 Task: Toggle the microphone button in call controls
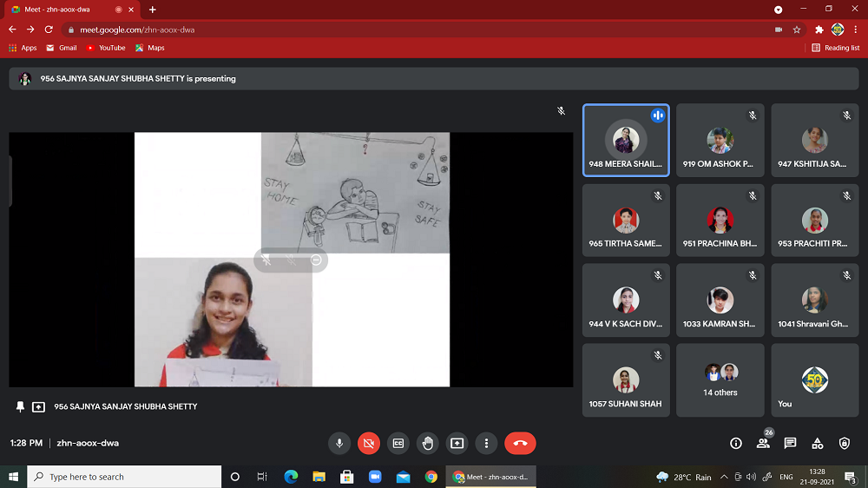point(339,443)
